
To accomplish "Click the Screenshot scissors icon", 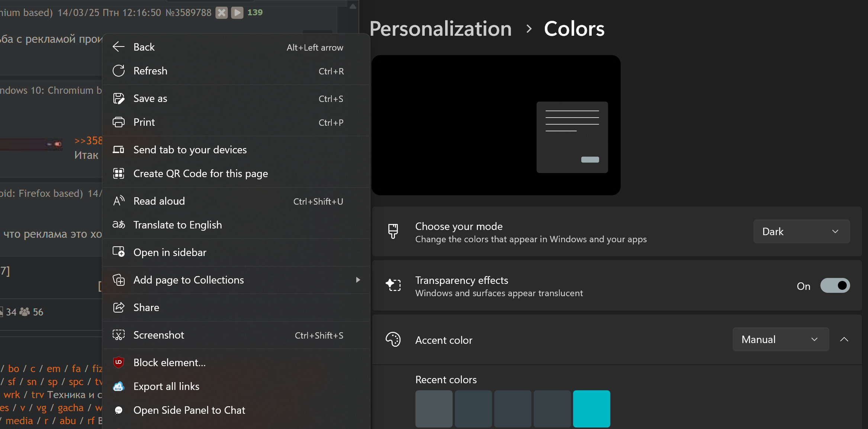I will 119,335.
